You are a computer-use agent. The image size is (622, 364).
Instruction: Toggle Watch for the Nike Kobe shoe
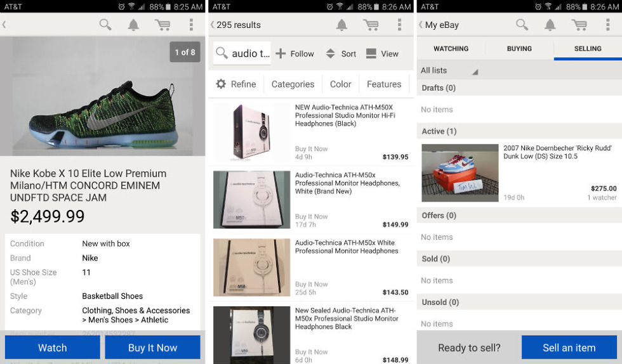(x=52, y=348)
